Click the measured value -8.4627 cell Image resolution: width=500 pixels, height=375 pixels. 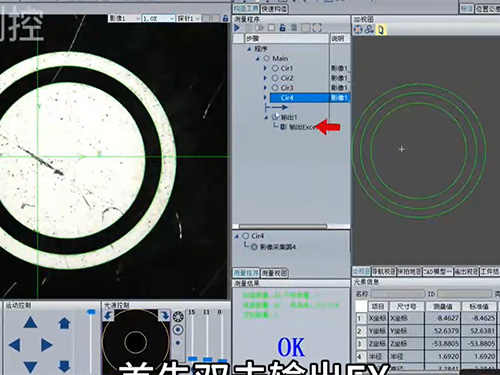click(x=443, y=318)
